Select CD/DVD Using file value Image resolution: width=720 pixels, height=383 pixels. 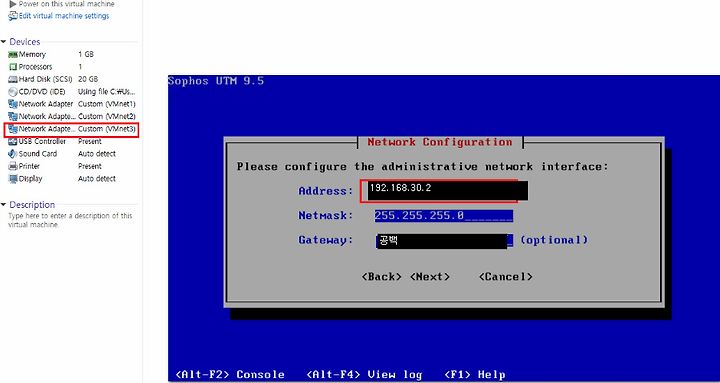tap(107, 91)
